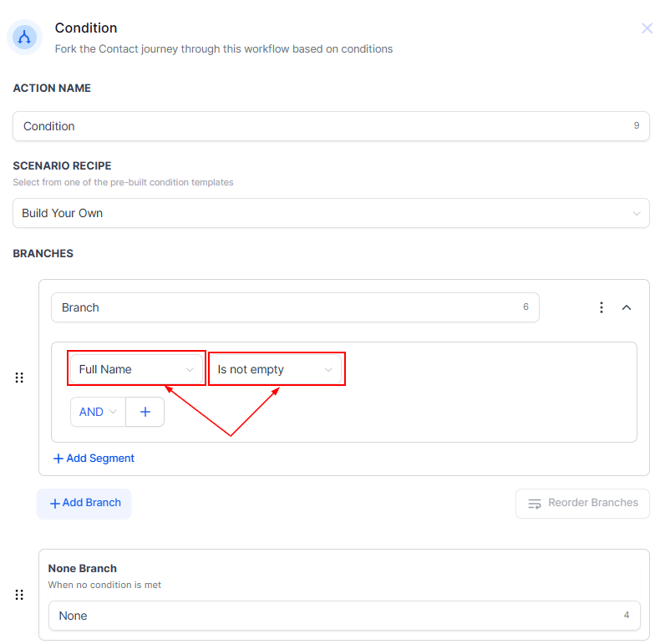
Task: Click the plus icon on Add Branch
Action: click(55, 504)
